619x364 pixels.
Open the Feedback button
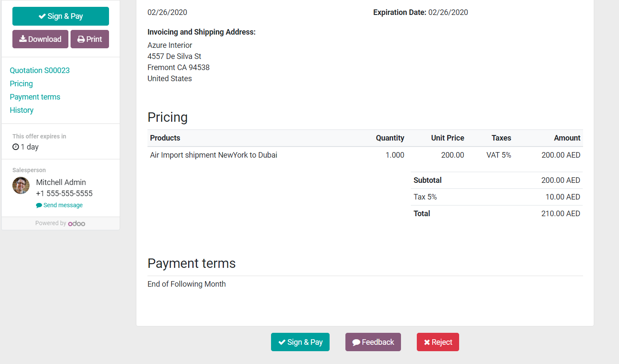pyautogui.click(x=373, y=342)
